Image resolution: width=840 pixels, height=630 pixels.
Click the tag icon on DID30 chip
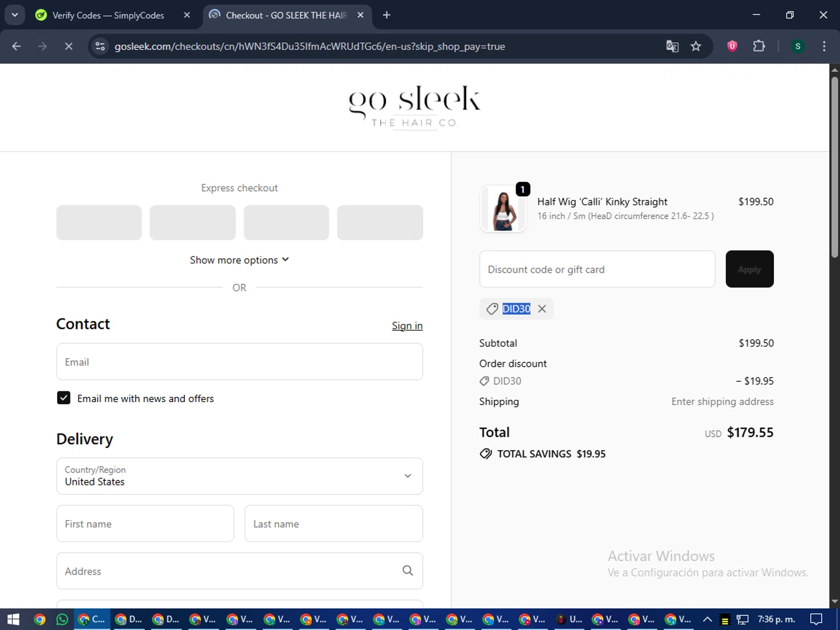[492, 309]
